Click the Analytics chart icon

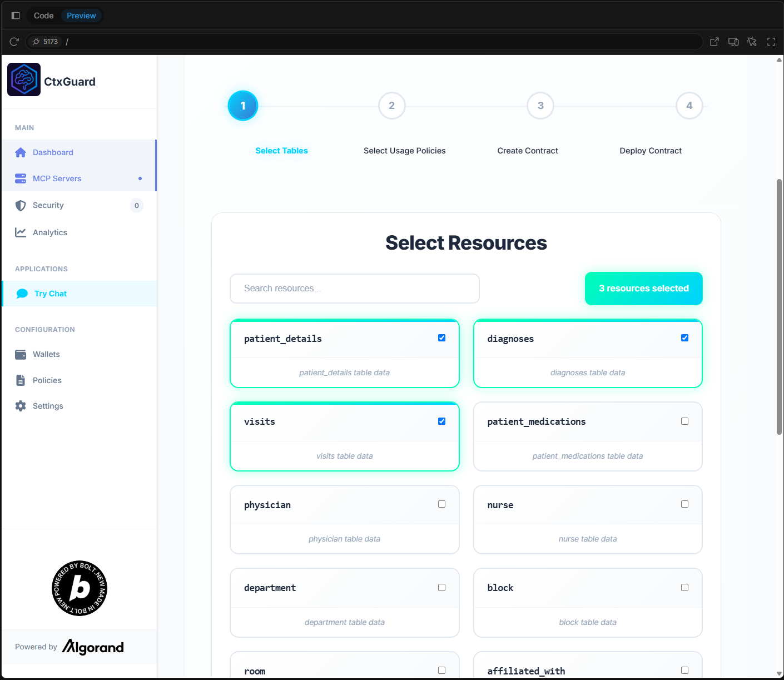pos(21,232)
